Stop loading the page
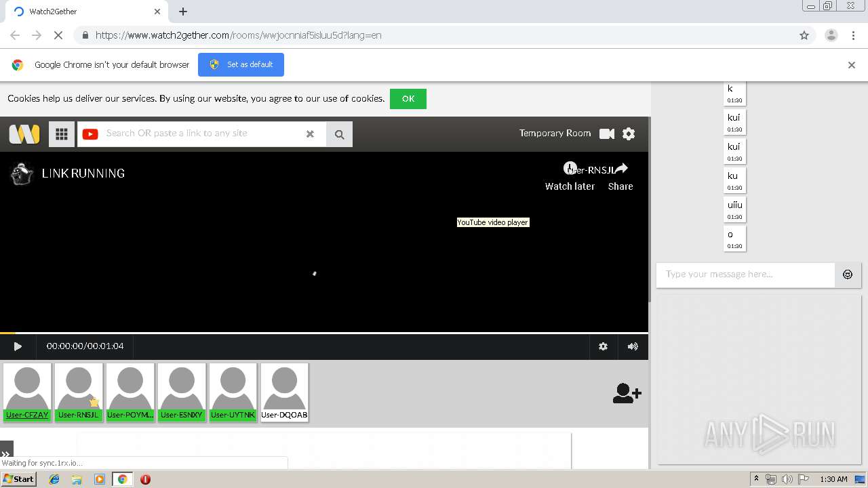 [58, 35]
